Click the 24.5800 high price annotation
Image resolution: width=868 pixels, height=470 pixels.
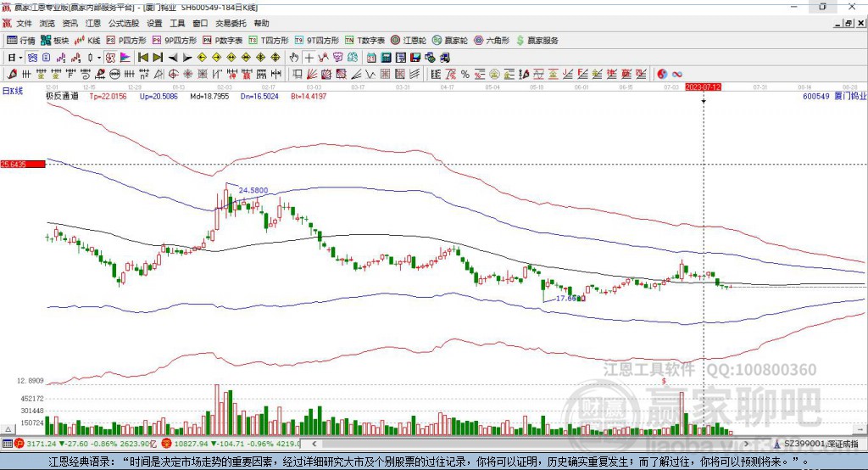pyautogui.click(x=253, y=190)
